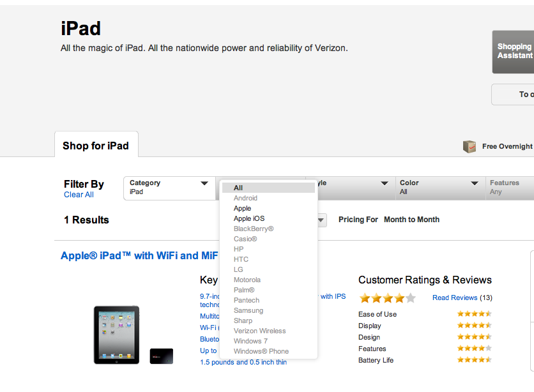Click the Free Overnight shipping box icon
Image resolution: width=534 pixels, height=392 pixels.
[x=469, y=147]
